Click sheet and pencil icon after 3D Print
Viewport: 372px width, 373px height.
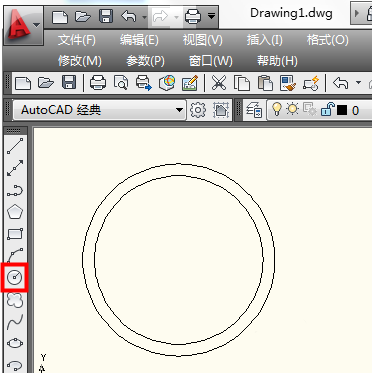190,83
